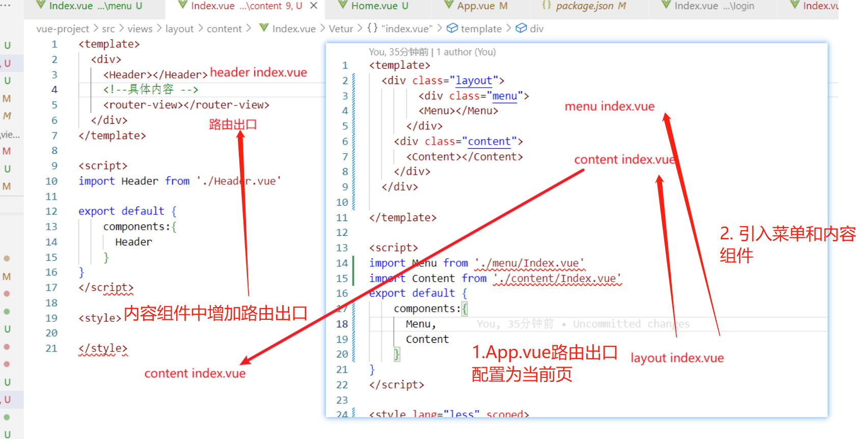Click the Vue icon on Home.vue tab
The image size is (868, 439).
click(343, 6)
